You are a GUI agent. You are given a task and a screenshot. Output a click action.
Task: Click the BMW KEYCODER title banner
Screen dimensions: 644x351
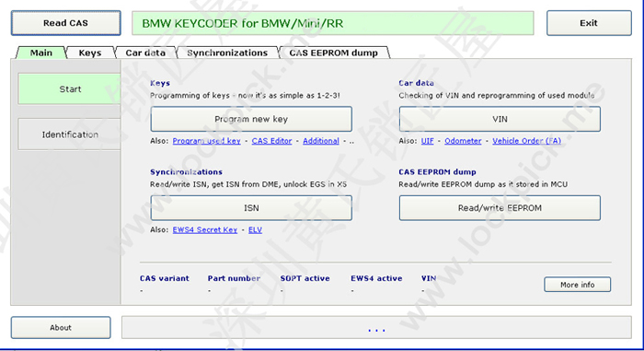pos(333,23)
